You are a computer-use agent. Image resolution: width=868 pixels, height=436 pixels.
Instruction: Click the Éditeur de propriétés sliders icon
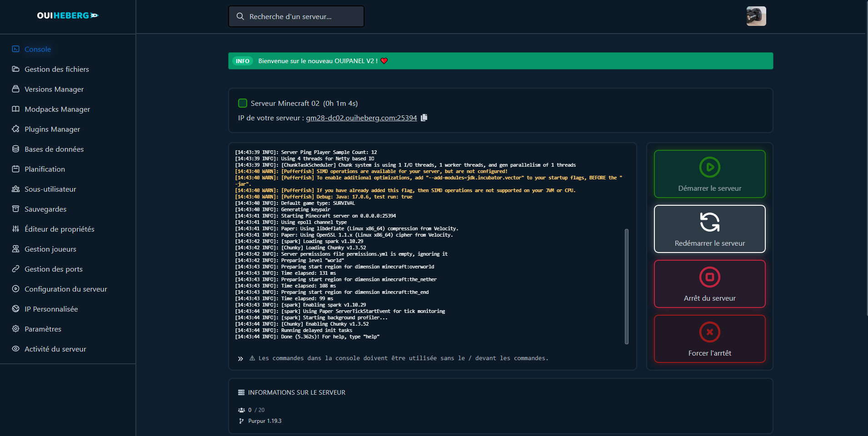click(15, 229)
